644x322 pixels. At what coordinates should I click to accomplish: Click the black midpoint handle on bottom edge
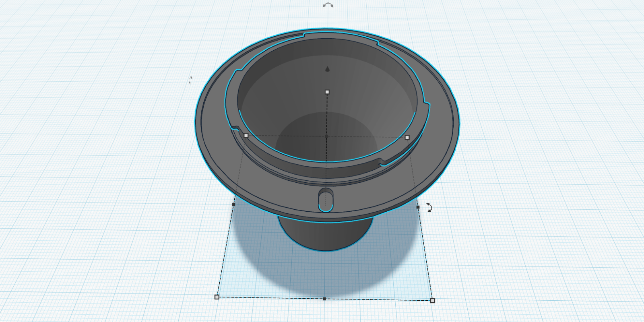[324, 299]
